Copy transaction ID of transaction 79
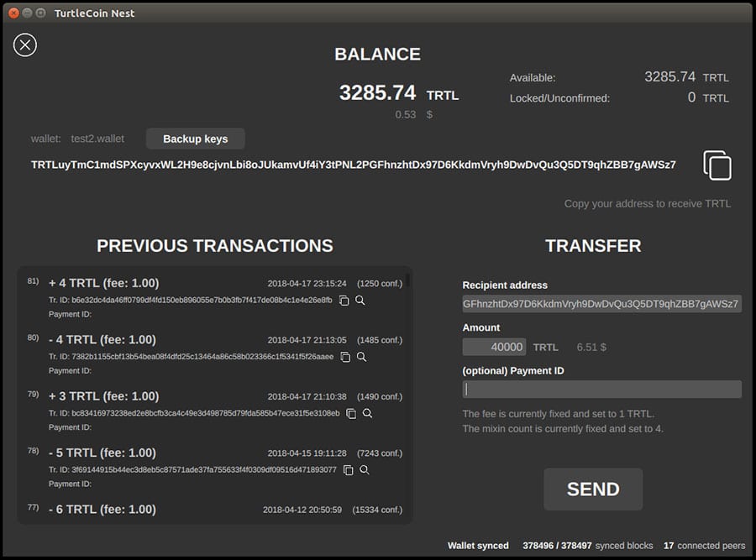Screen dimensions: 756x560 [351, 414]
